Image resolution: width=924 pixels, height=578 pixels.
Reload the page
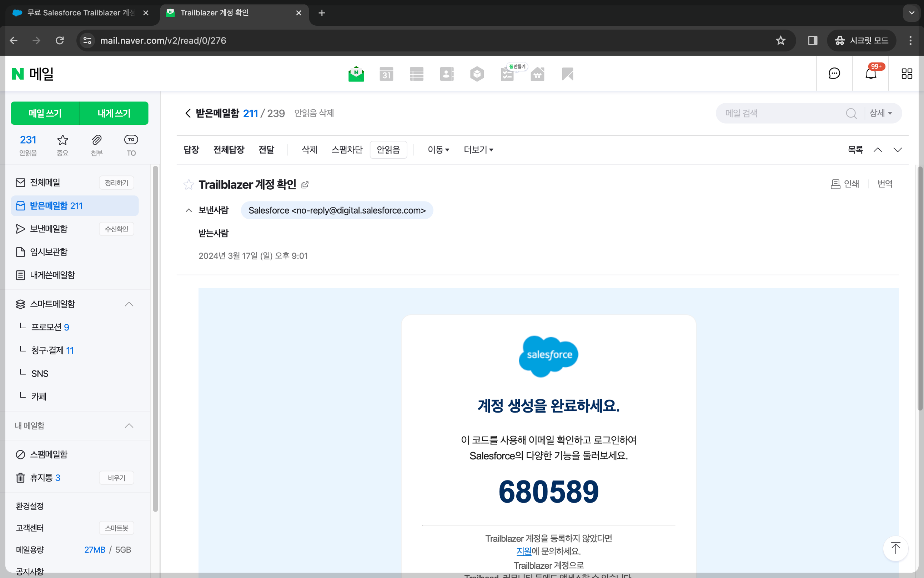click(60, 40)
